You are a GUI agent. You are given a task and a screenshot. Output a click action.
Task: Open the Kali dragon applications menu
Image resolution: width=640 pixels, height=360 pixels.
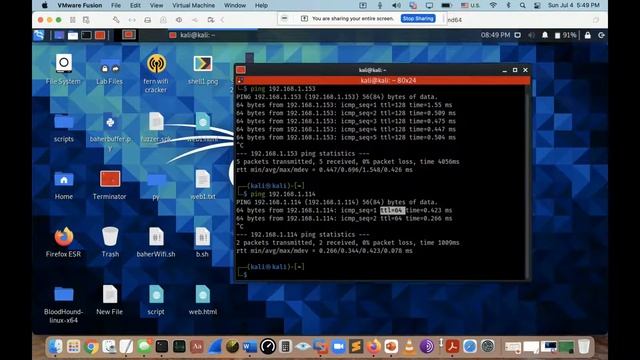[39, 35]
